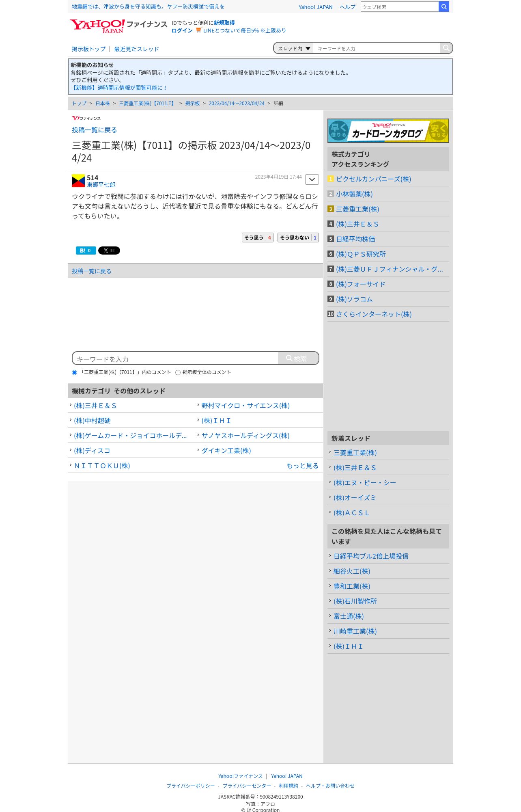
Task: Click footer Yahoo!ファイナンス link
Action: (x=240, y=776)
